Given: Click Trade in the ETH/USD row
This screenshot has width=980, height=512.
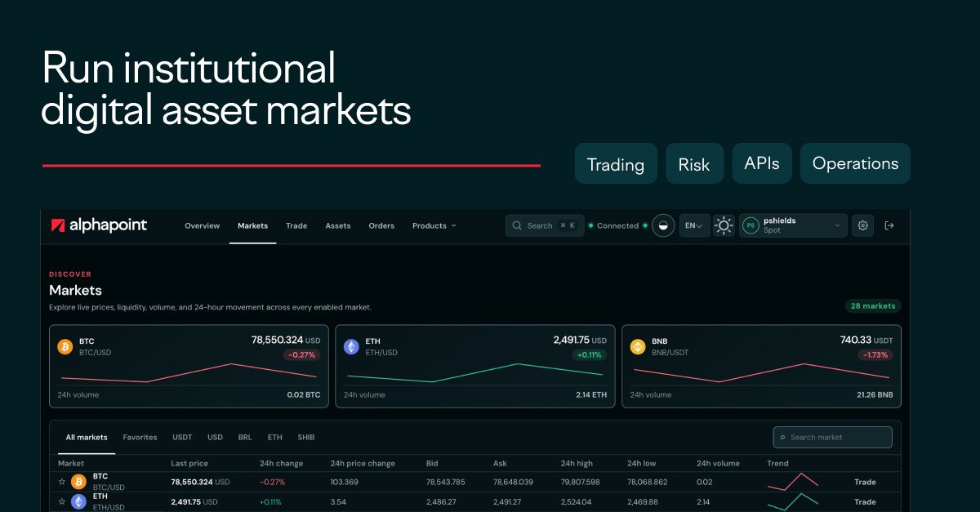Looking at the screenshot, I should [x=865, y=501].
